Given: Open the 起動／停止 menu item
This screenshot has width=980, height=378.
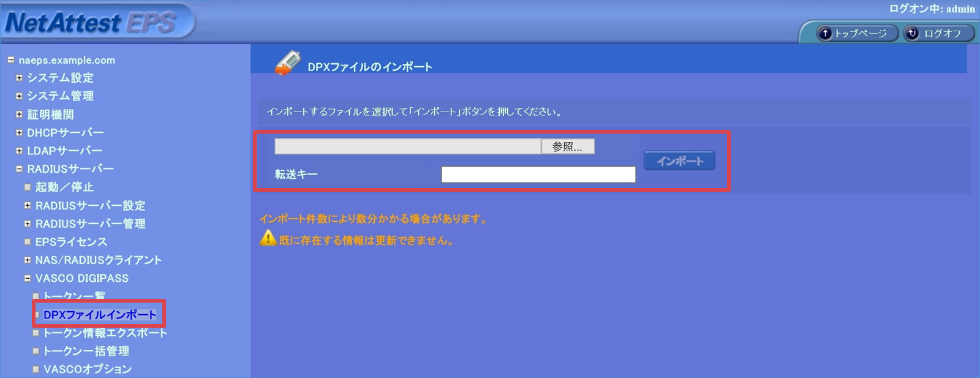Looking at the screenshot, I should (x=64, y=187).
